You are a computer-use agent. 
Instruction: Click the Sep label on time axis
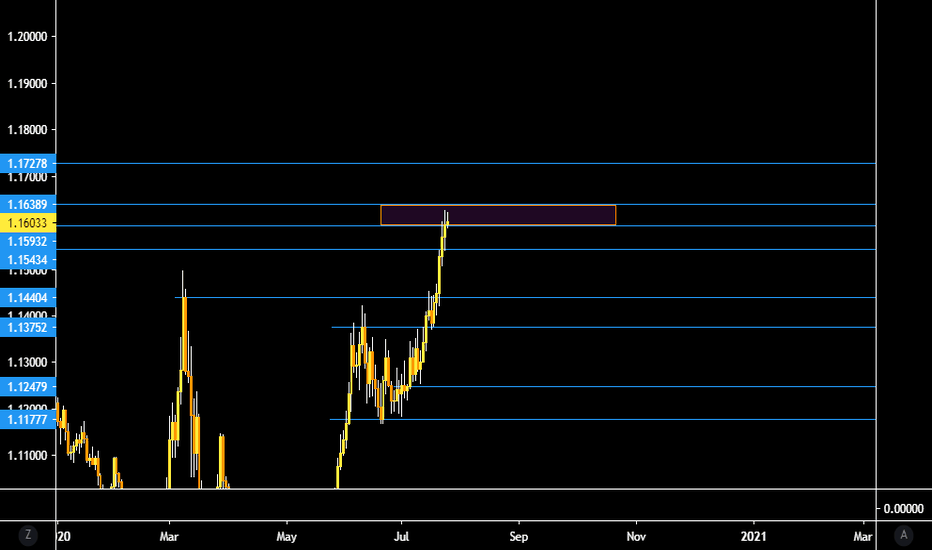(x=518, y=536)
